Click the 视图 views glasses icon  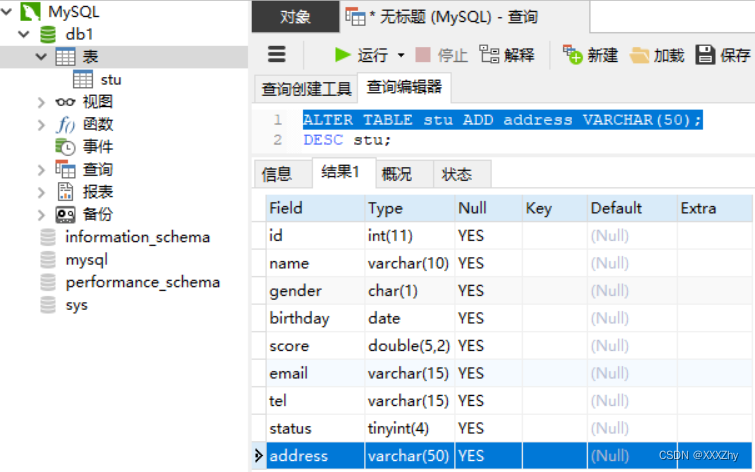point(65,102)
